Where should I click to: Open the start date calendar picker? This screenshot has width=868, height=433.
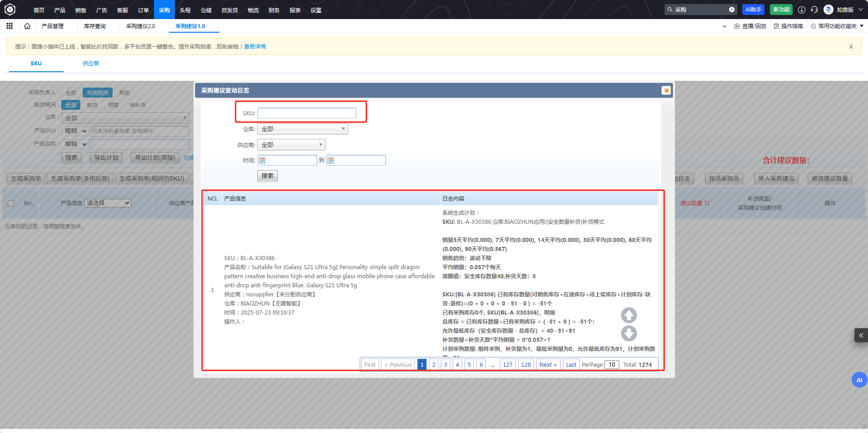(262, 160)
